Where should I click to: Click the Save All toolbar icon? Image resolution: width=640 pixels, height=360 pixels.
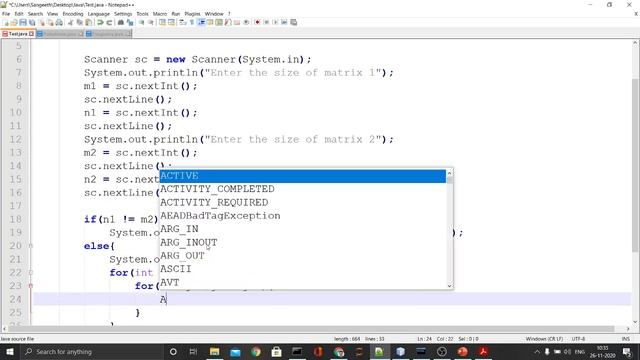[x=32, y=22]
